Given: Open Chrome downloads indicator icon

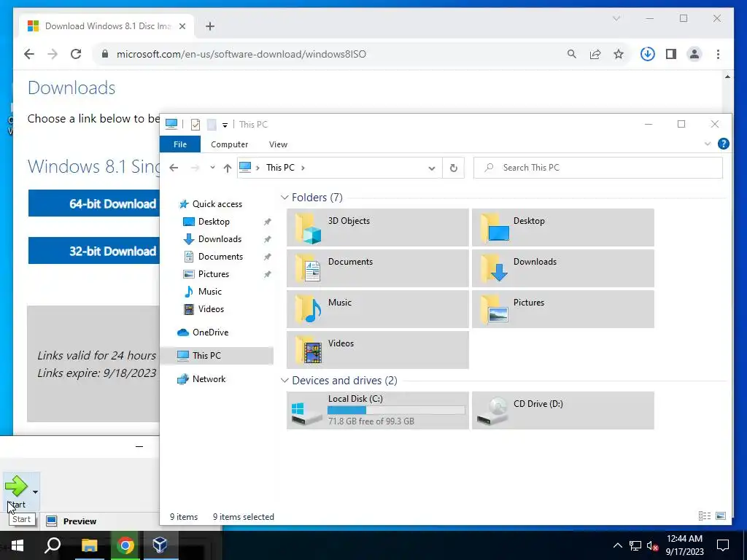Looking at the screenshot, I should (x=648, y=54).
